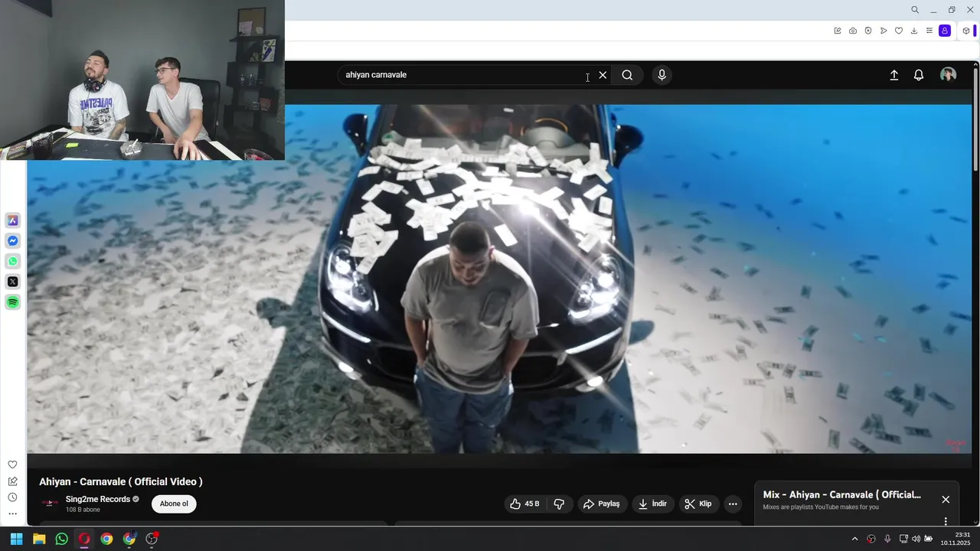Screen dimensions: 980x551
Task: Open the extensions cube icon
Action: point(966,31)
